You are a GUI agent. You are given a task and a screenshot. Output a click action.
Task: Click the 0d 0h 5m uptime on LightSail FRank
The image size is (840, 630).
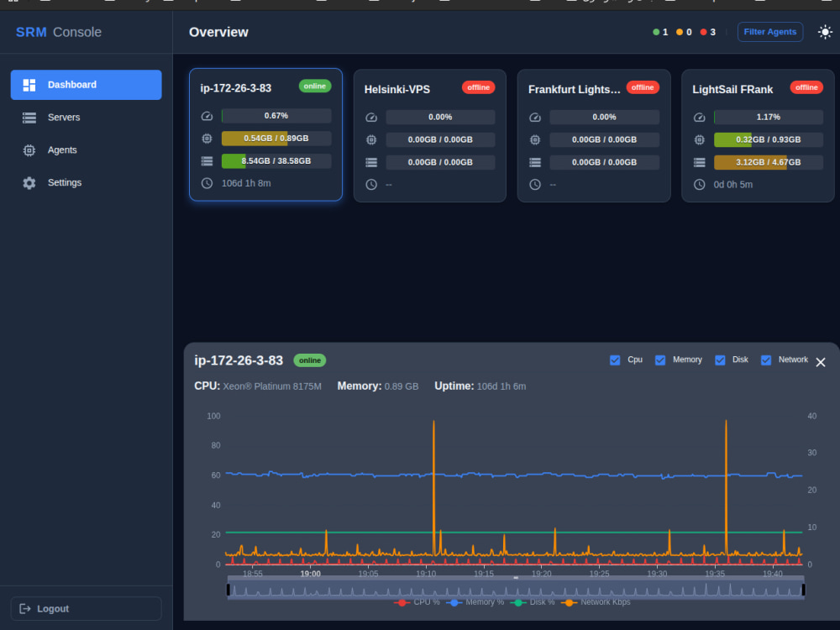pos(732,184)
